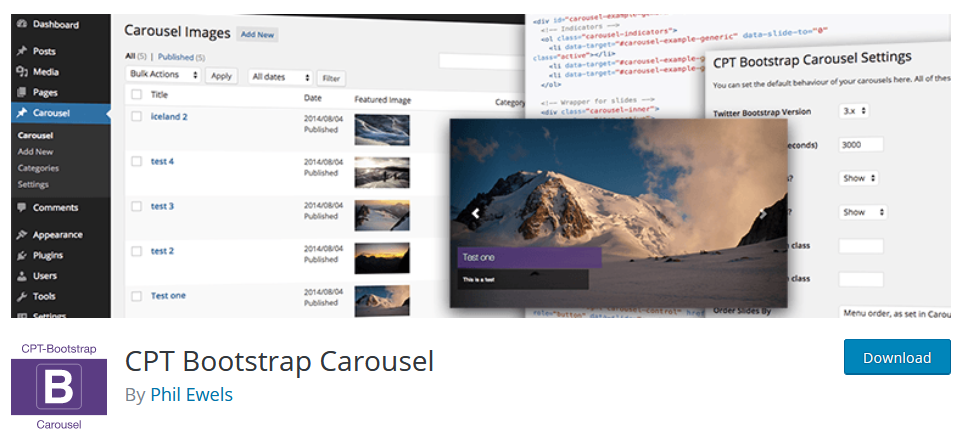The height and width of the screenshot is (441, 978).
Task: Click the Dashboard icon in the sidebar
Action: point(22,24)
